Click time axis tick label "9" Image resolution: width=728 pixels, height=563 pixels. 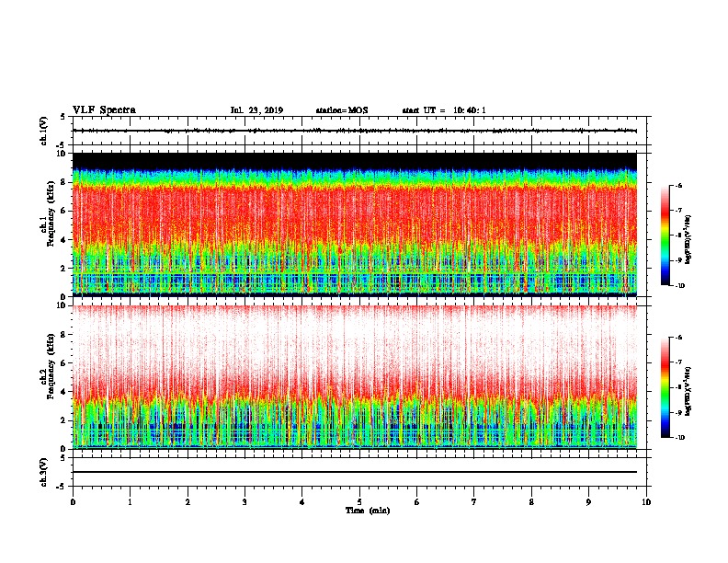(588, 502)
